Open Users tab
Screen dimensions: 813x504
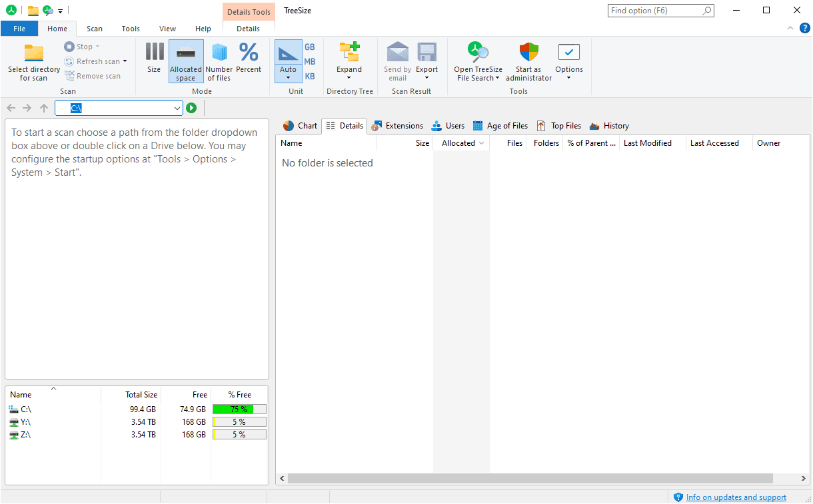click(x=448, y=126)
